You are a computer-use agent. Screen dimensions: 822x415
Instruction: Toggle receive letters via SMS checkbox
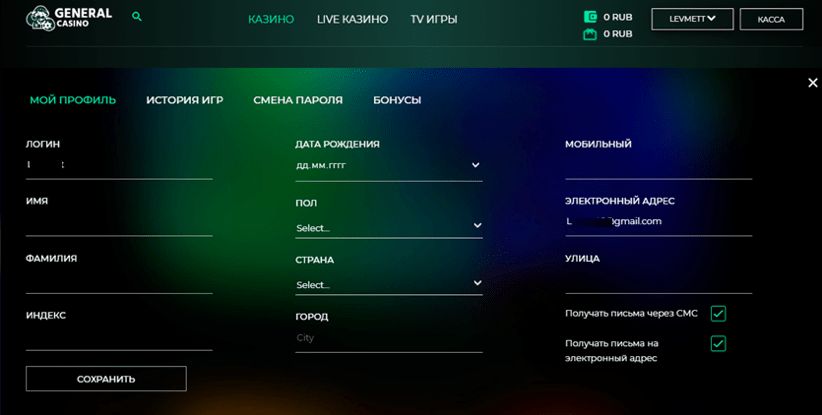(718, 313)
